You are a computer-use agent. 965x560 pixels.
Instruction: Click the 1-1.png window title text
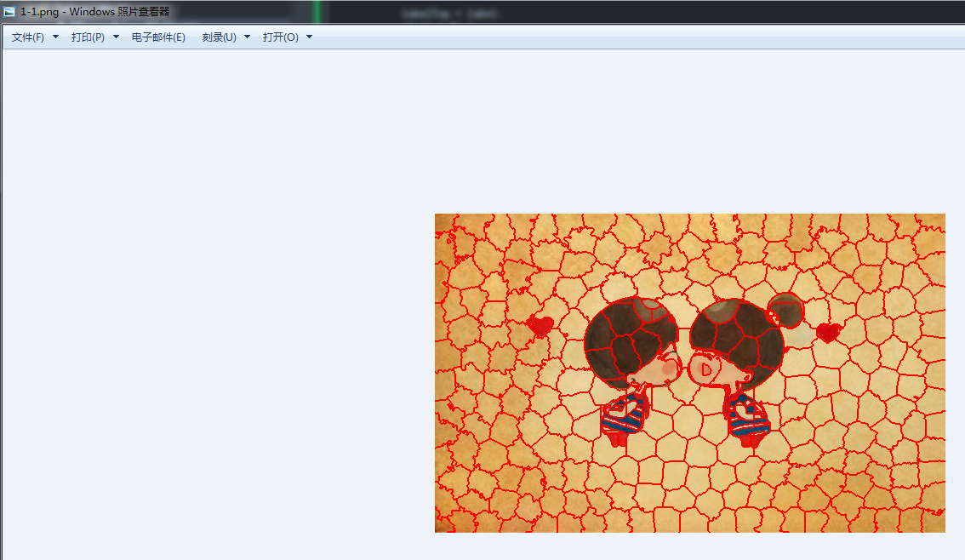pyautogui.click(x=94, y=12)
